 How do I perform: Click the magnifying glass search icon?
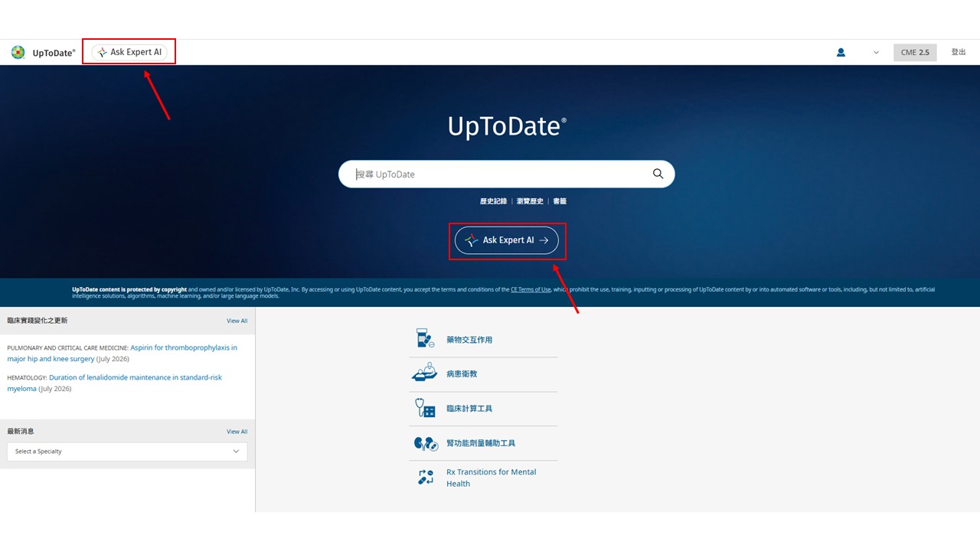[658, 174]
